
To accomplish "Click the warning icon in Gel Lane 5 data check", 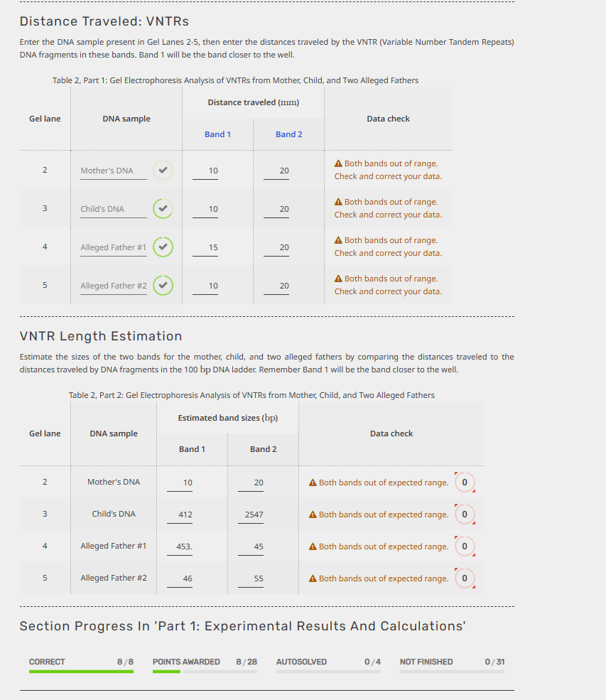I will click(340, 278).
